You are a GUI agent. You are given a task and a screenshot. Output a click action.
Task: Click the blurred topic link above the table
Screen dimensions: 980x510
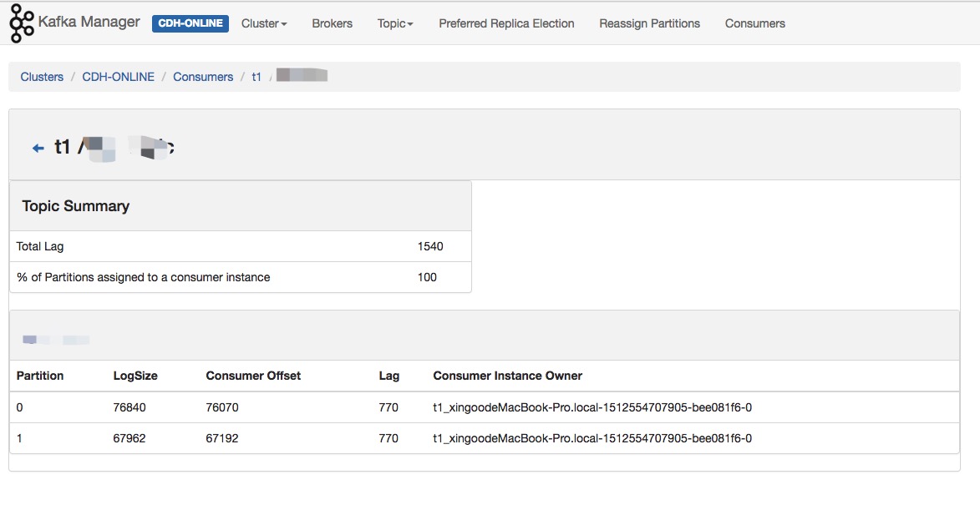(56, 340)
